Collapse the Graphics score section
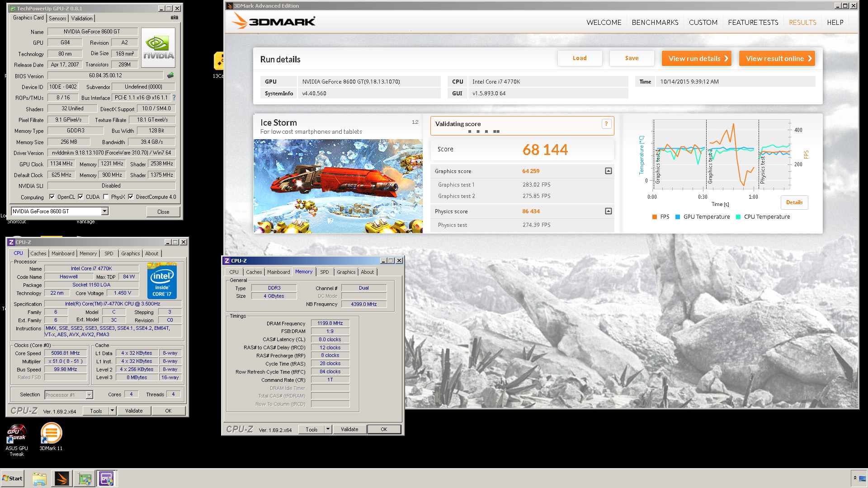This screenshot has width=868, height=488. click(609, 171)
